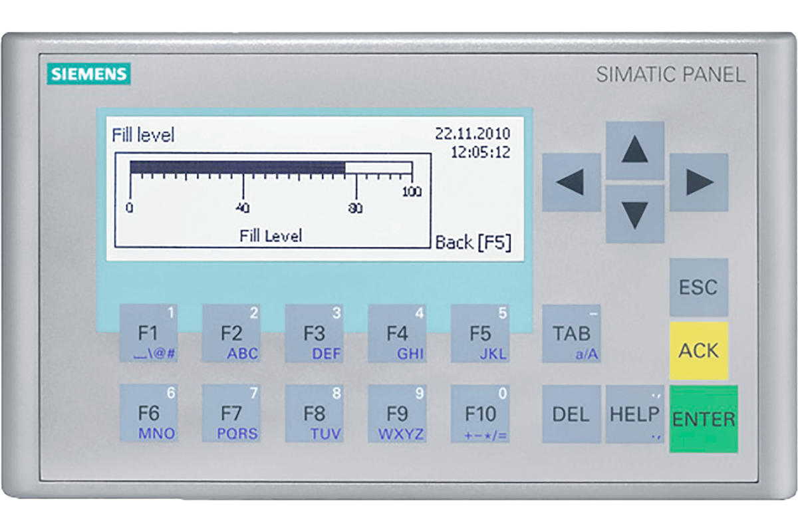Click the scale value 100

(x=412, y=192)
